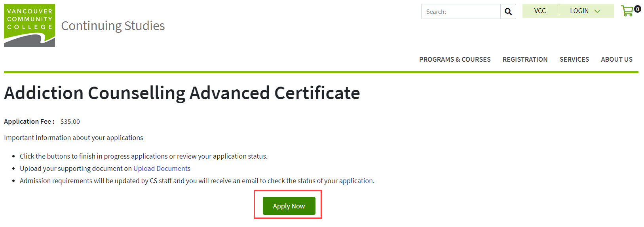Click the Addiction Counselling Advanced Certificate heading
Screen dimensions: 644x227
point(182,93)
